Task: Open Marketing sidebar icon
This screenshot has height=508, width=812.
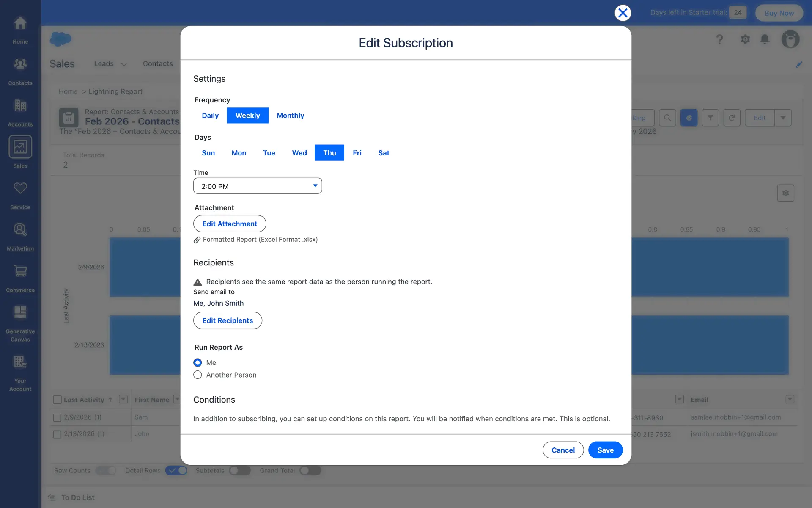Action: (20, 235)
